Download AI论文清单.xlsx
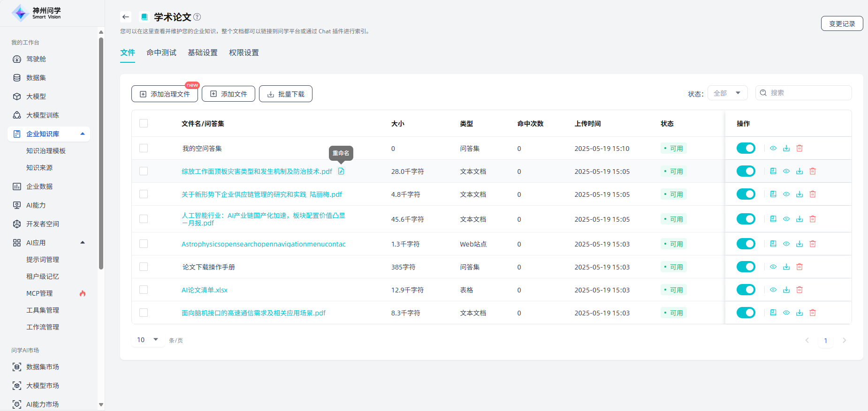868x411 pixels. (786, 290)
